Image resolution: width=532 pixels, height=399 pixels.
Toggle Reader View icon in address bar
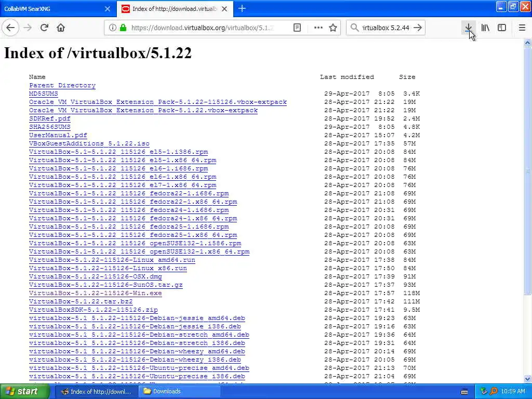[x=297, y=28]
